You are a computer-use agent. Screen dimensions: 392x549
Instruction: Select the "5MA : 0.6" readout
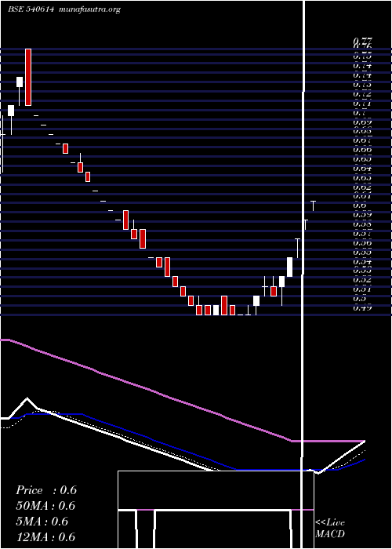42,522
